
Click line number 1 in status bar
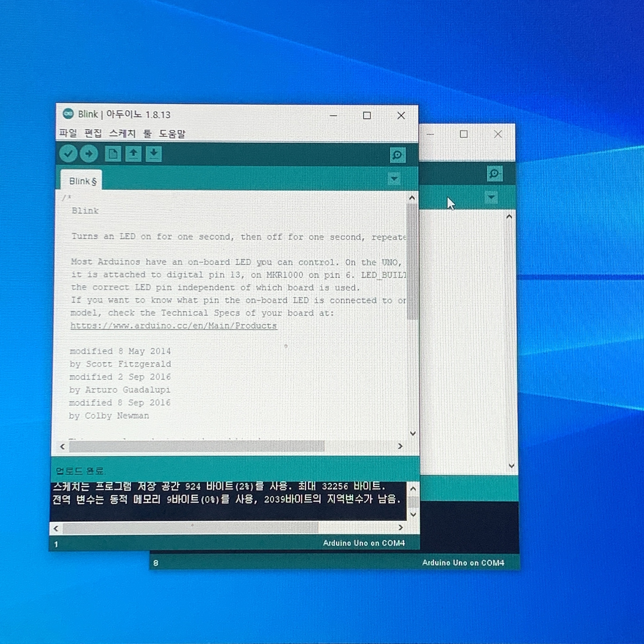(x=56, y=544)
